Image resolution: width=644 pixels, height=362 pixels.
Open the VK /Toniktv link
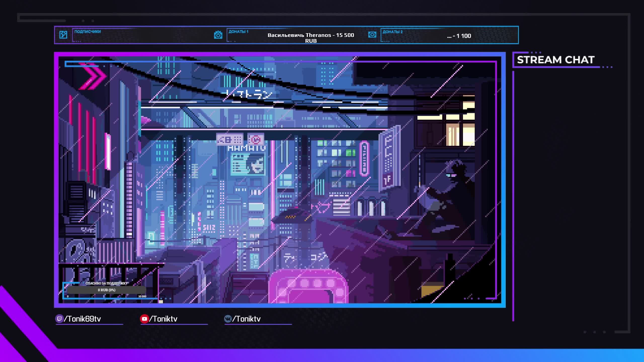tap(247, 319)
